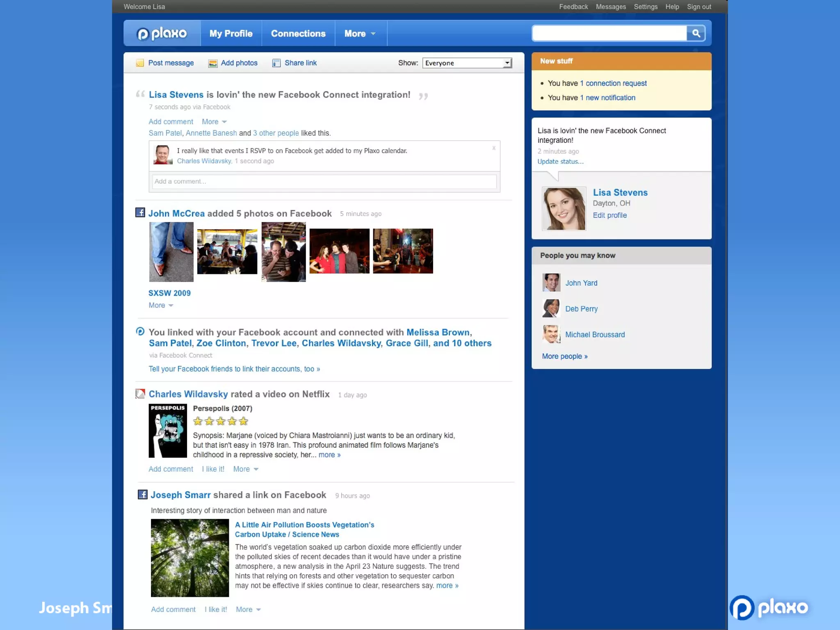Open the Connections tab

[298, 34]
